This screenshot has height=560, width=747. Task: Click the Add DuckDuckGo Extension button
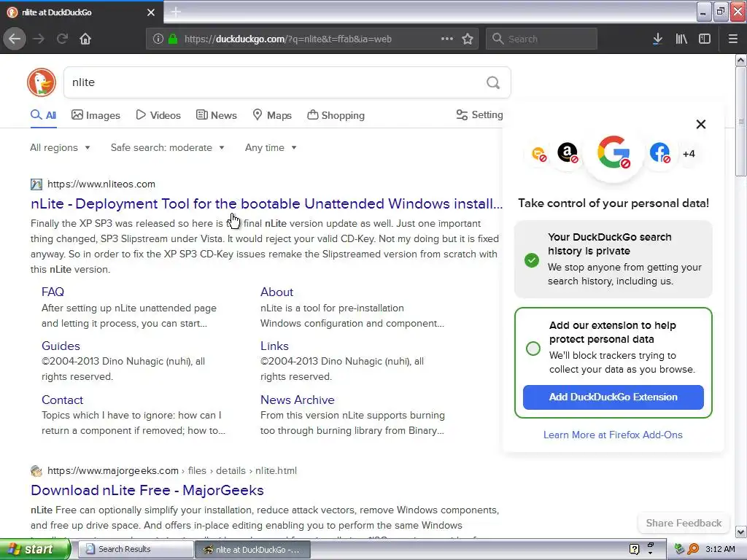tap(613, 397)
